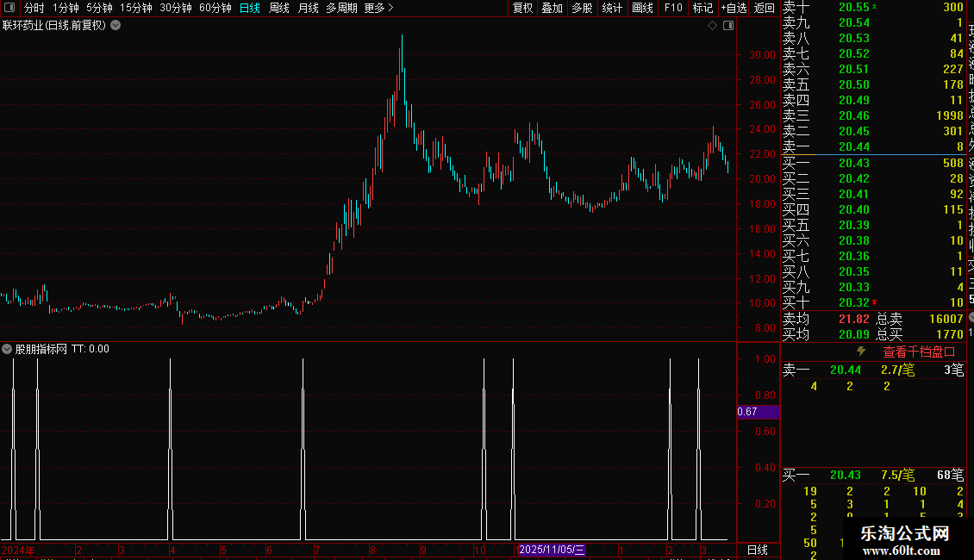Select the 60分钟 period tab
Viewport: 974px width, 560px height.
pos(215,8)
